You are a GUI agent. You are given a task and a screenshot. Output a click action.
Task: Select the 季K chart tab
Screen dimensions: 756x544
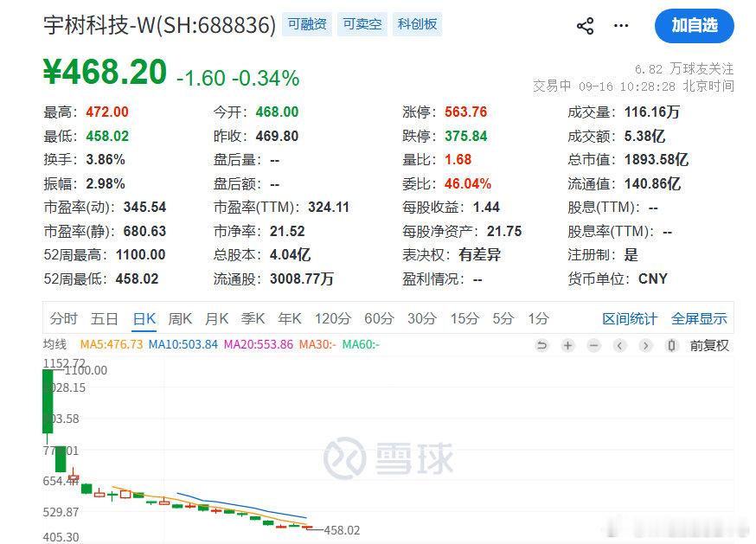click(253, 318)
